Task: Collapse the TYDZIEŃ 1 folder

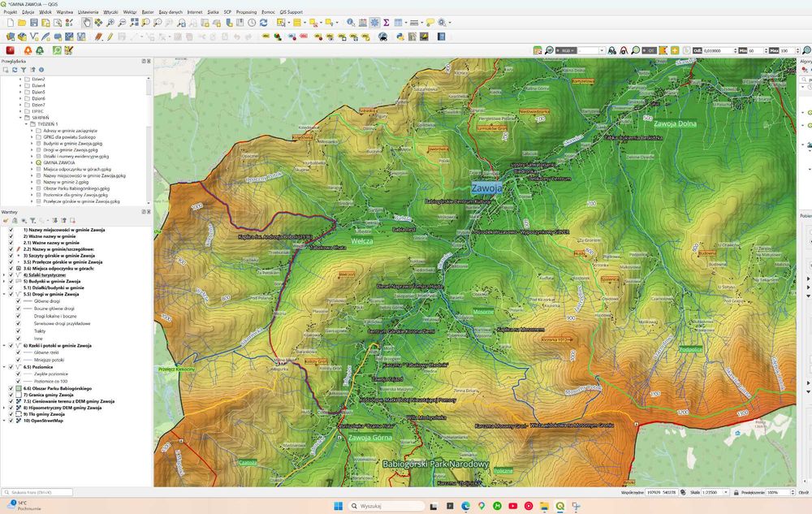Action: [27, 124]
